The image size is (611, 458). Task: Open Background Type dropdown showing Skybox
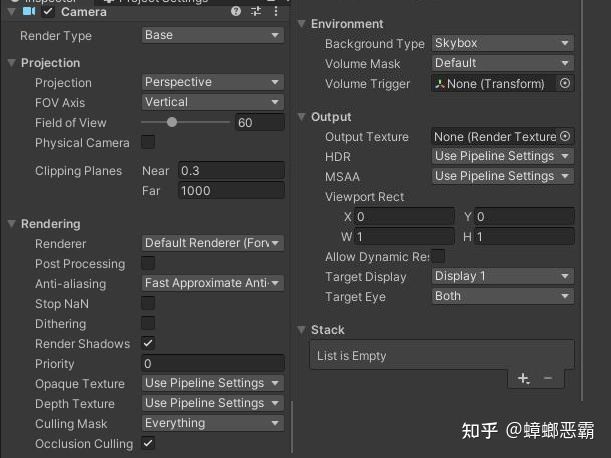(x=503, y=43)
